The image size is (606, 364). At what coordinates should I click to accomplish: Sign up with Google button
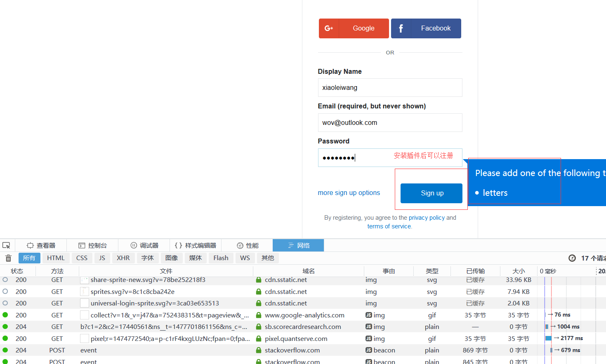354,28
